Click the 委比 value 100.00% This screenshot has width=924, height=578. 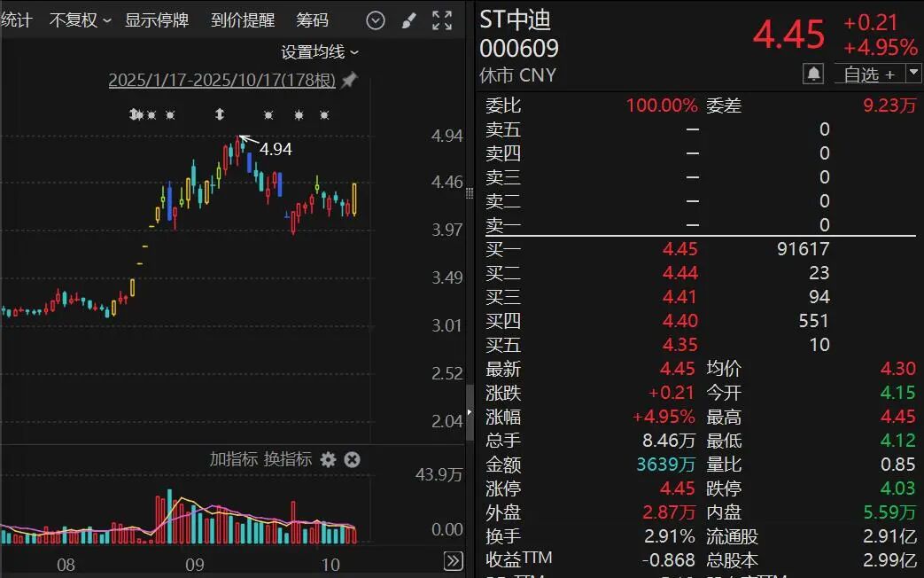click(x=662, y=105)
